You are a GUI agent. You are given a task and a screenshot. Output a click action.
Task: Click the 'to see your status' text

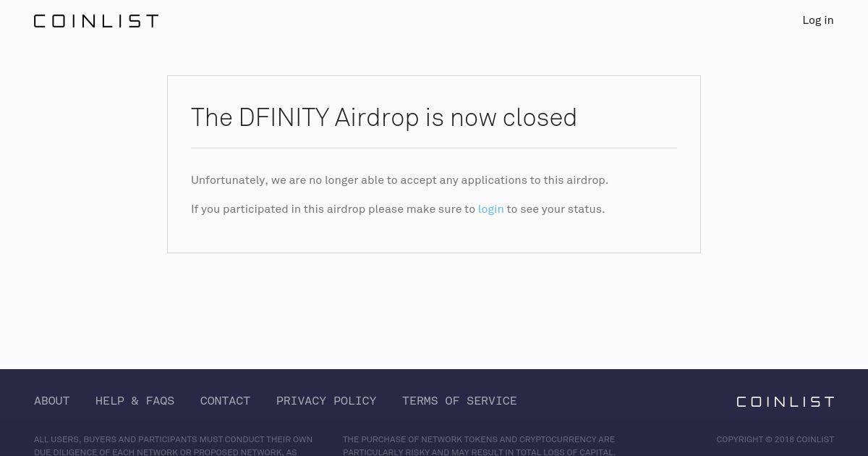556,209
